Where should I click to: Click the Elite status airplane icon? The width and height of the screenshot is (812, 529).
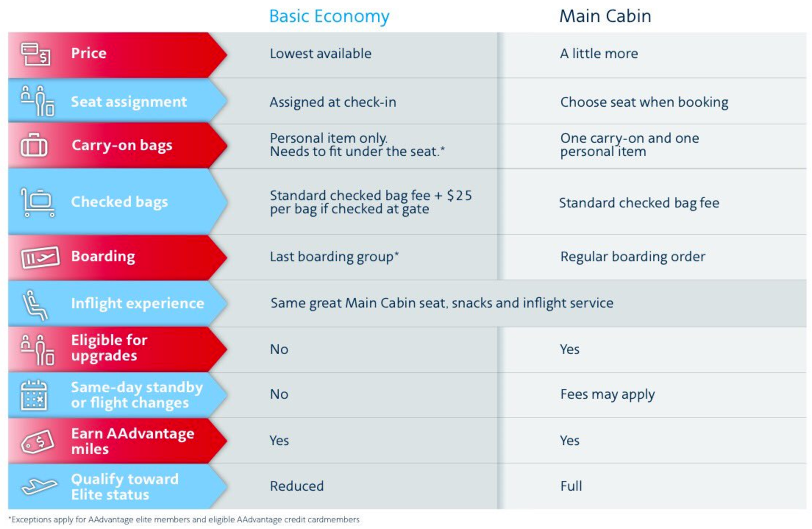tap(39, 486)
